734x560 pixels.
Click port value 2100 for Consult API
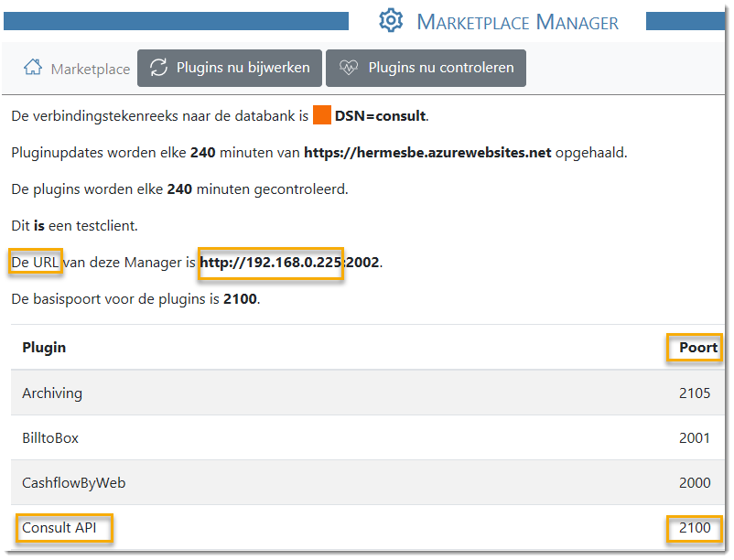pyautogui.click(x=694, y=528)
